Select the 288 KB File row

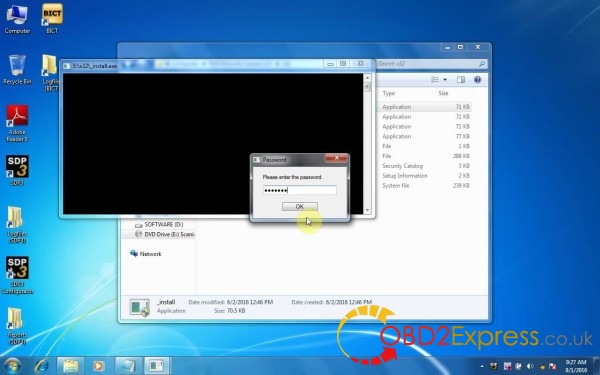[x=426, y=156]
